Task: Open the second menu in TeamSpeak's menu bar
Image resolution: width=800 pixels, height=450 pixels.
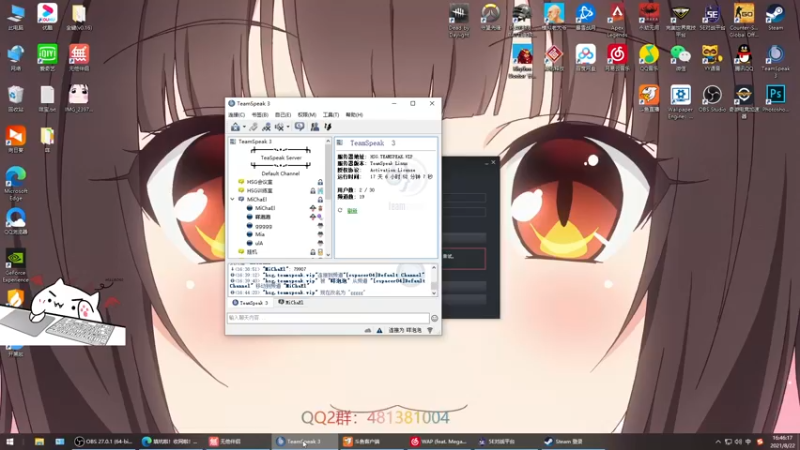Action: pyautogui.click(x=260, y=115)
